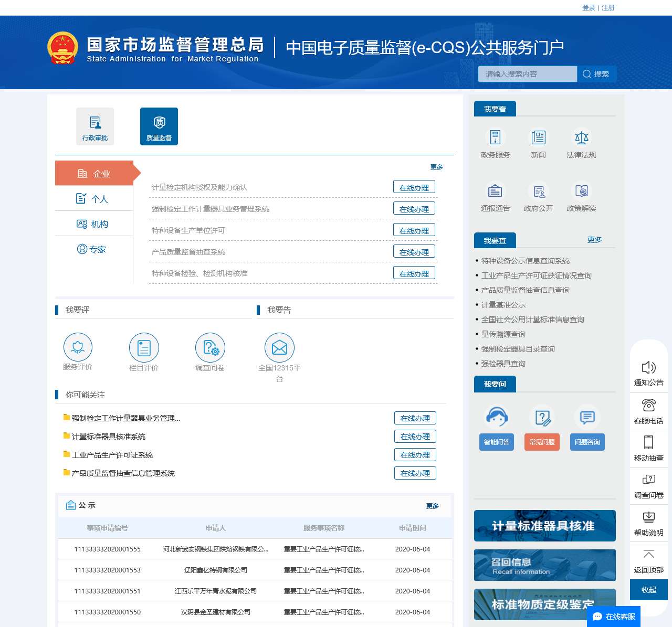Open 计量基准公示 link
The height and width of the screenshot is (627, 672).
point(503,305)
